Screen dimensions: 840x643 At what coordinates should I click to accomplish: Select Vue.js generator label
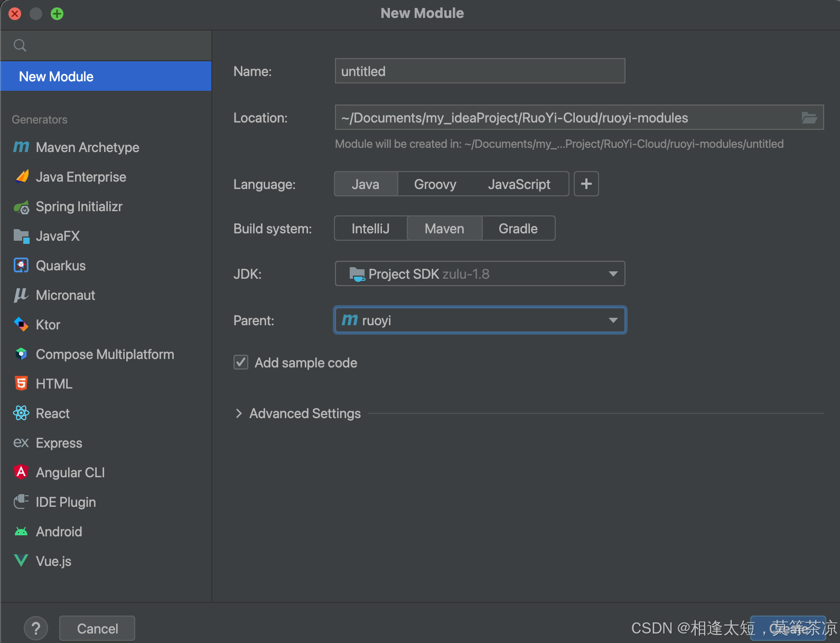pyautogui.click(x=53, y=561)
